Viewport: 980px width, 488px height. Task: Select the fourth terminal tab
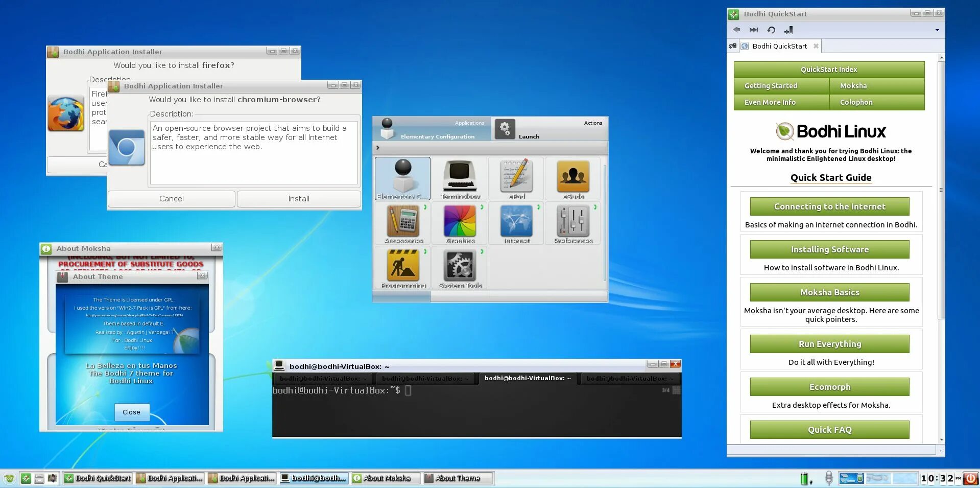pyautogui.click(x=630, y=379)
